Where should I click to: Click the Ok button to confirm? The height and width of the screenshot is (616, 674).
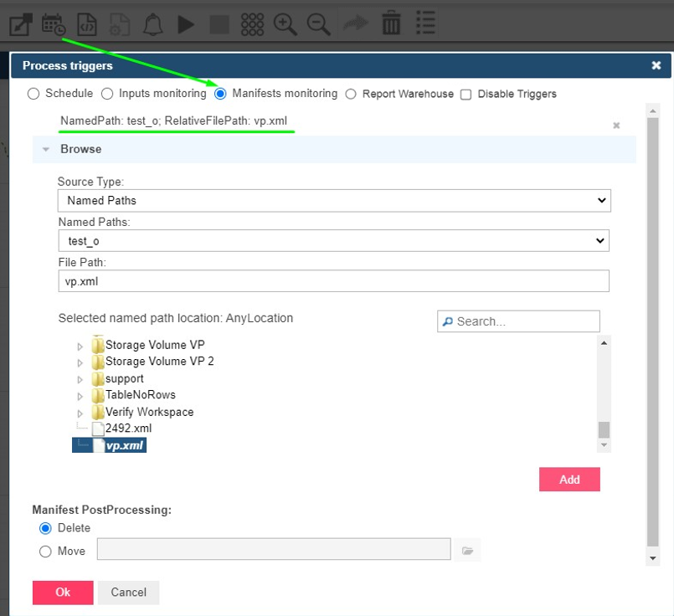[x=62, y=592]
